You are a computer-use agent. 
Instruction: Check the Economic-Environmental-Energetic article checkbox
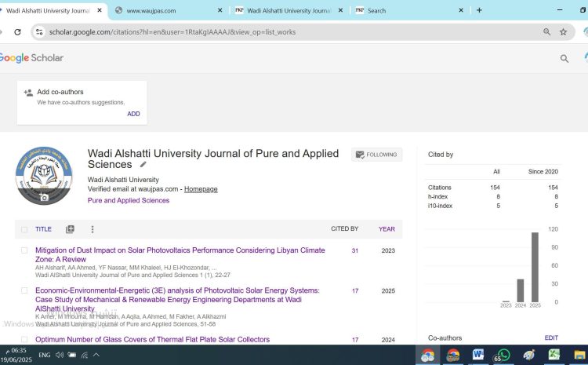[x=24, y=290]
